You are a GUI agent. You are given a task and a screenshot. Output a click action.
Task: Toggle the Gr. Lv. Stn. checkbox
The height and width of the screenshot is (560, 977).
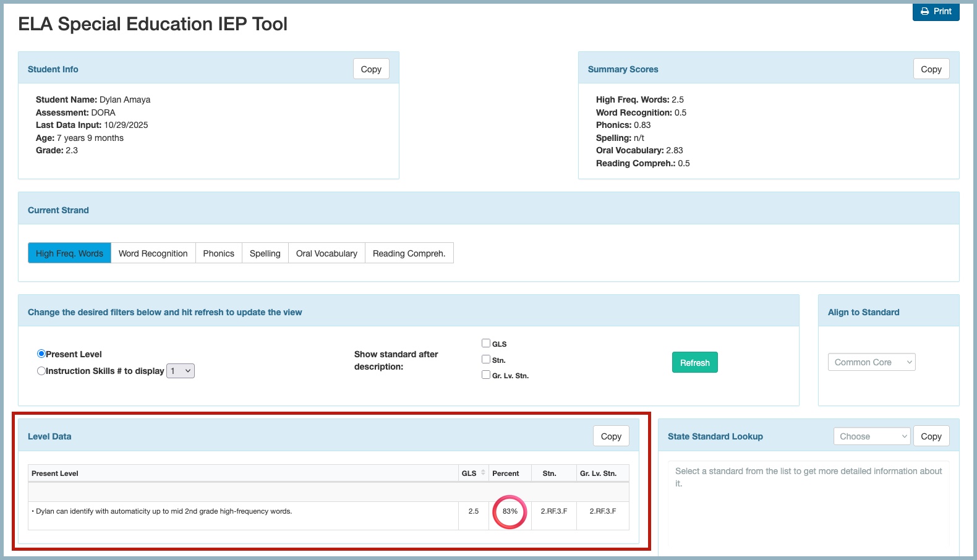[x=486, y=375]
